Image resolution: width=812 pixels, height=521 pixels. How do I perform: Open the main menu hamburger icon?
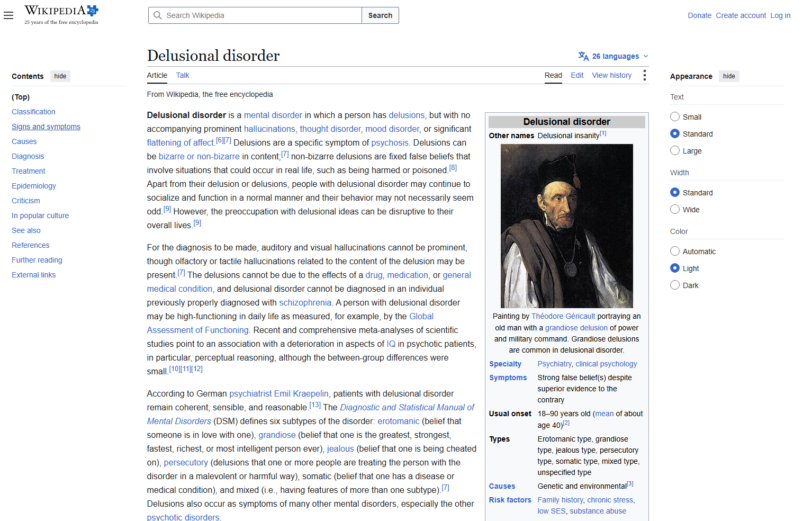coord(8,15)
